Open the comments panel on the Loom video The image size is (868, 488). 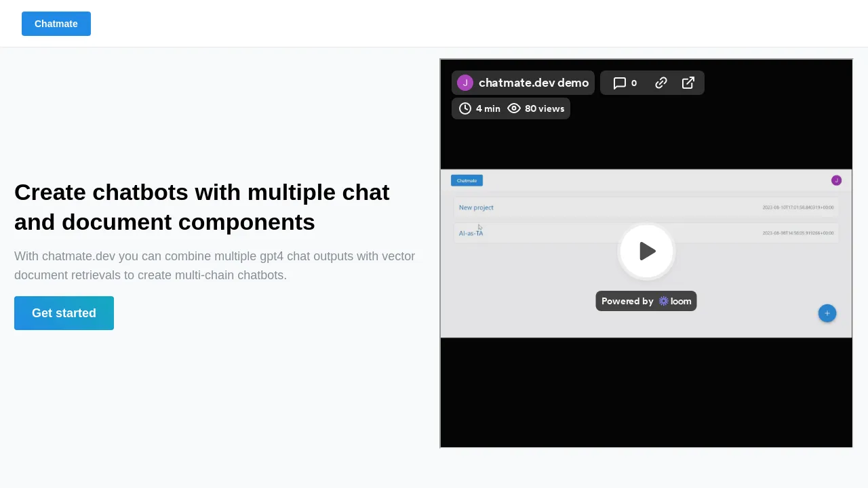620,83
